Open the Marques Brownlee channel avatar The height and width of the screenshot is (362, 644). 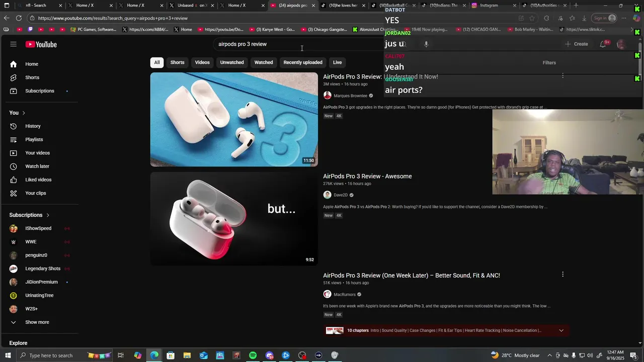[x=328, y=96]
